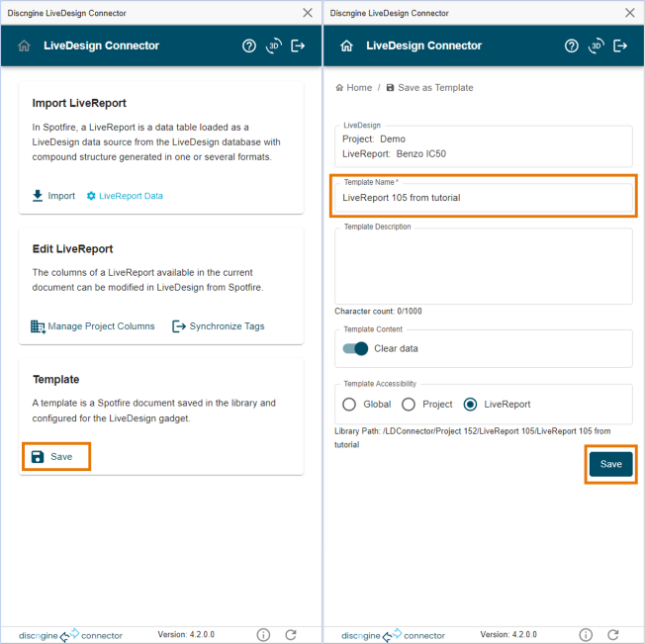Select Project template accessibility
645x644 pixels.
tap(409, 405)
